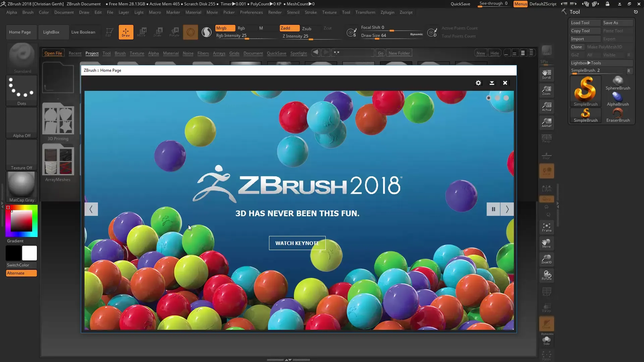
Task: Adjust the Z Intensity slider
Action: tap(312, 37)
